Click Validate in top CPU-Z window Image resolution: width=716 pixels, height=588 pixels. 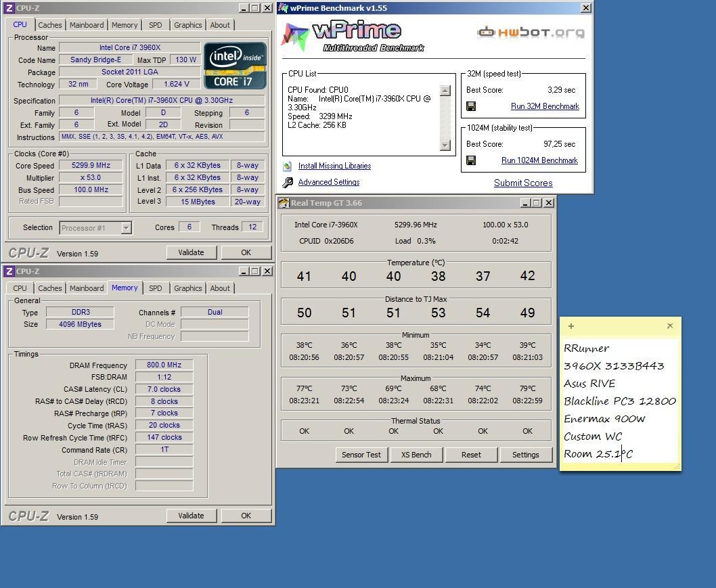191,252
